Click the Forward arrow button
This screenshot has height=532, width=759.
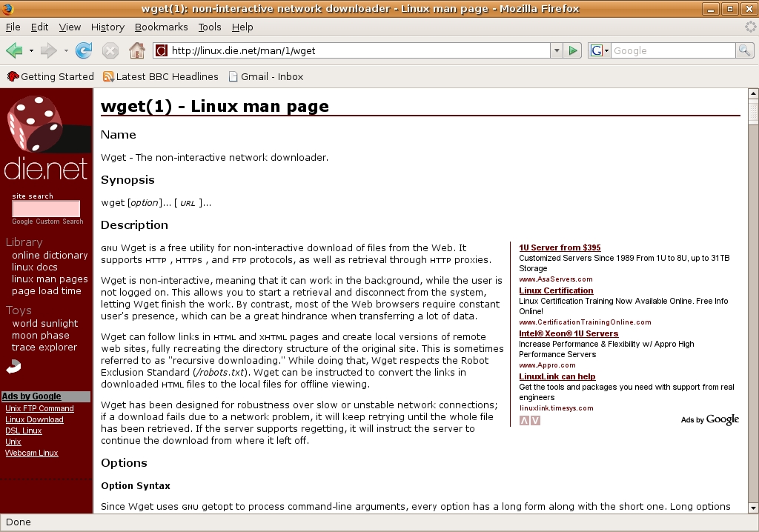[48, 50]
